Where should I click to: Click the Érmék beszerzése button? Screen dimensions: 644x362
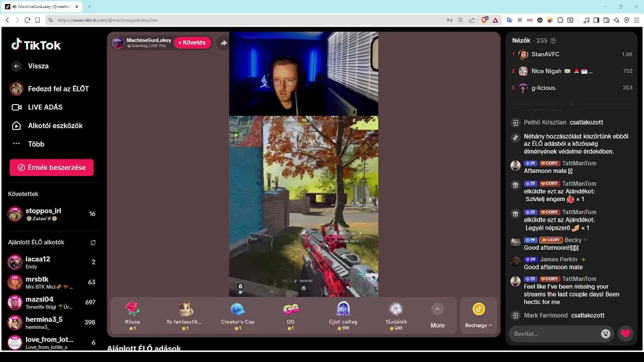(51, 167)
